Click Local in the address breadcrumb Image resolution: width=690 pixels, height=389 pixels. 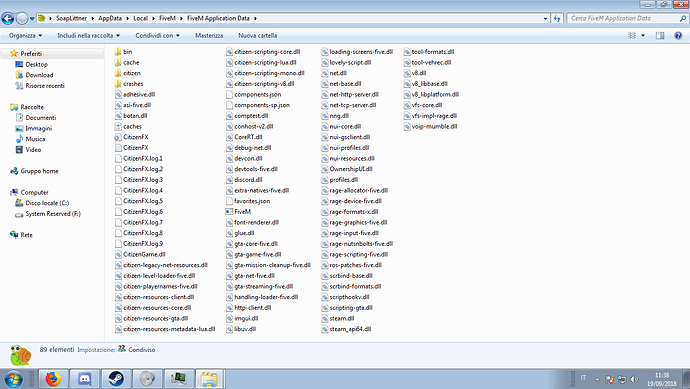tap(140, 18)
